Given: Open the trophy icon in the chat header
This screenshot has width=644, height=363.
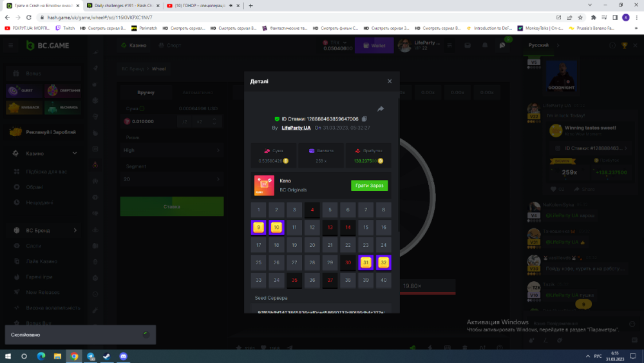Looking at the screenshot, I should click(x=623, y=46).
